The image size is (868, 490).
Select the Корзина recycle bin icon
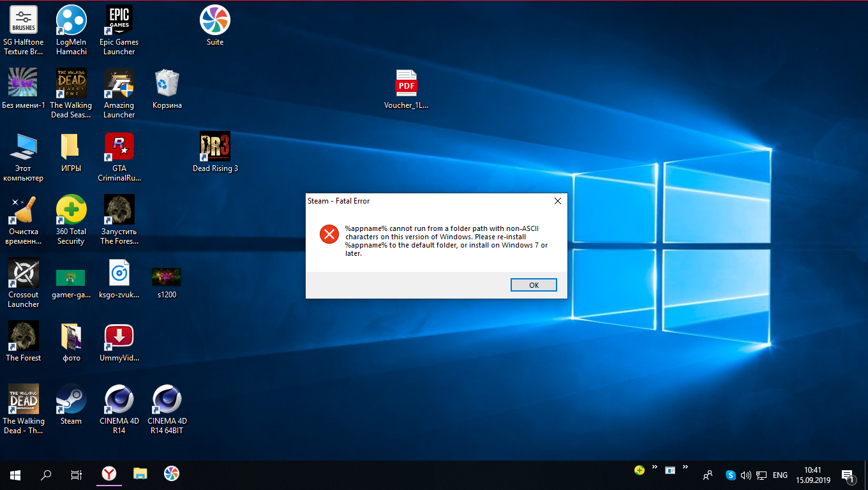pyautogui.click(x=167, y=89)
